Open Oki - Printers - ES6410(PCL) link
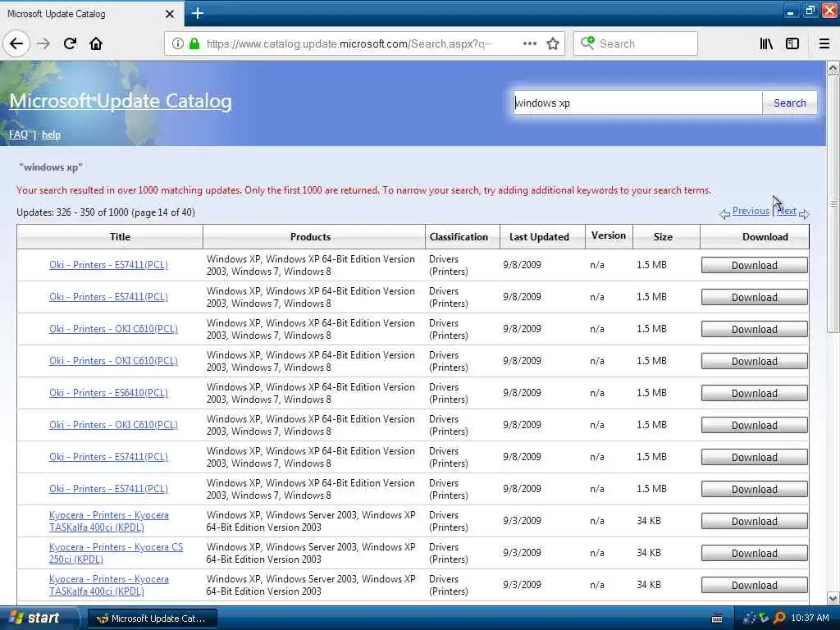This screenshot has width=840, height=630. 108,393
